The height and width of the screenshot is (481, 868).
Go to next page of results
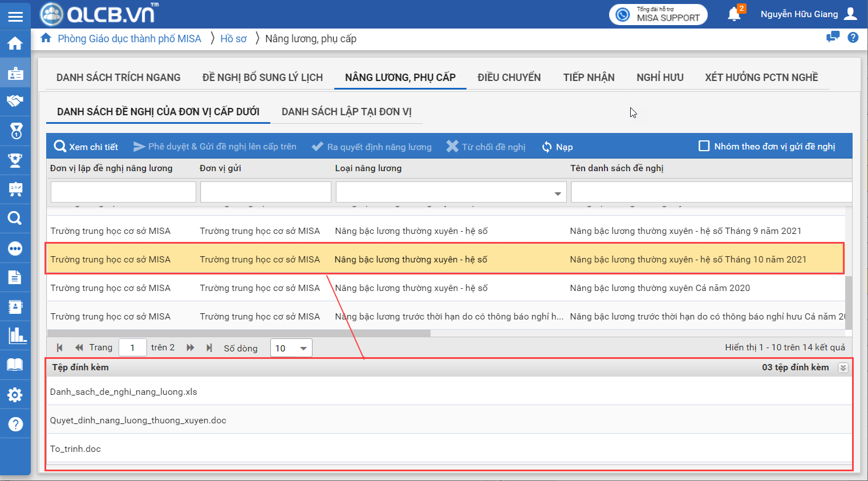tap(190, 347)
